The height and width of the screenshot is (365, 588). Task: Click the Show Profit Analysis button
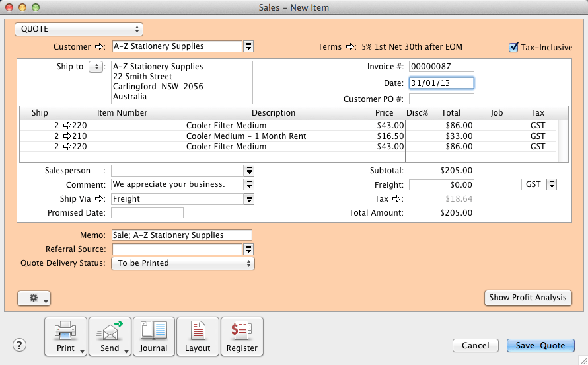(528, 298)
